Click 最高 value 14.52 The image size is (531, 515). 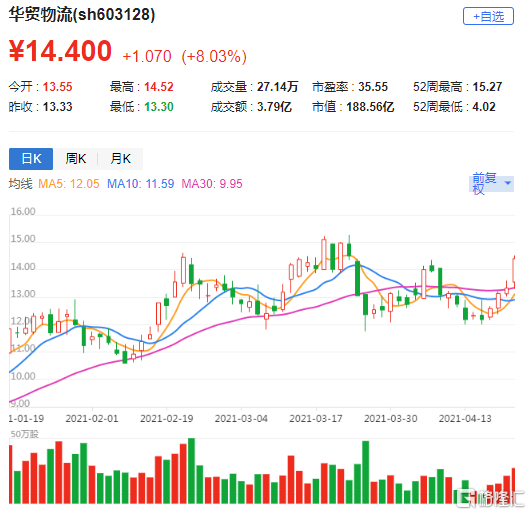(158, 87)
